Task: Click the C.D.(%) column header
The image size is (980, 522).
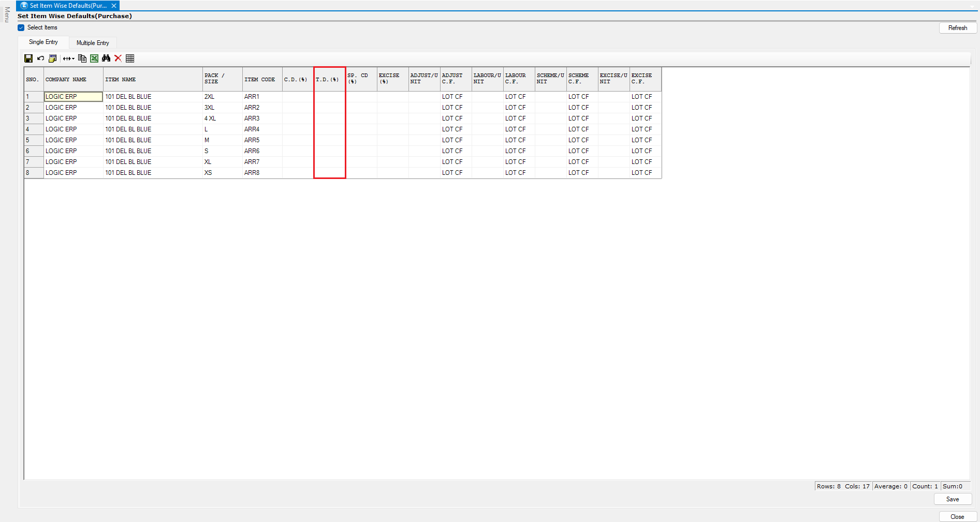Action: 297,80
